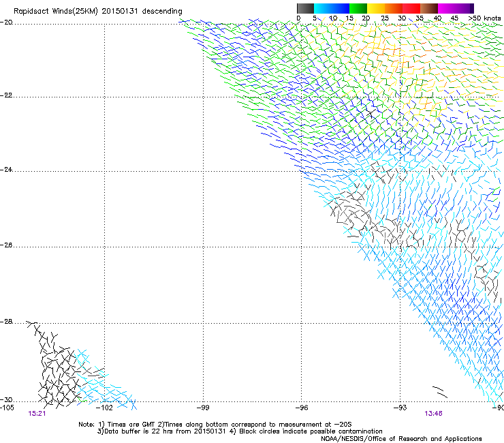504x443 pixels.
Task: Click the dark purple >50 knots swatch
Action: click(x=471, y=8)
